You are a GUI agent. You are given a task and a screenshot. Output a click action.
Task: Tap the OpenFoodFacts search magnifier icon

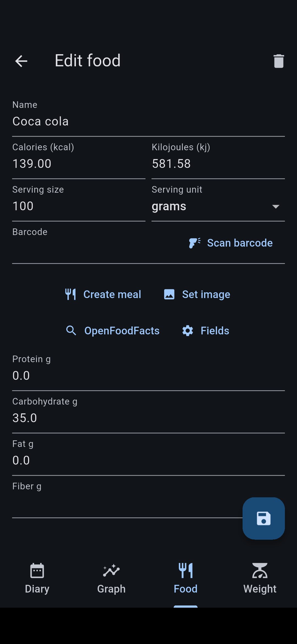click(71, 331)
